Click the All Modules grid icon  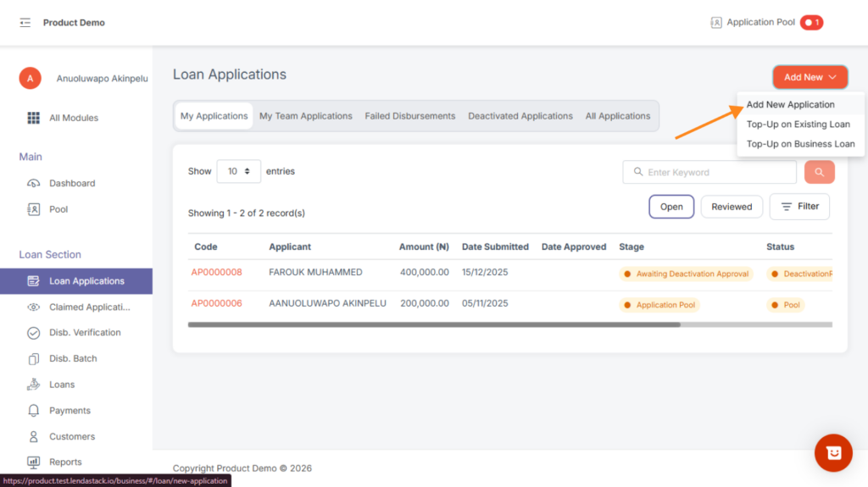[x=34, y=118]
